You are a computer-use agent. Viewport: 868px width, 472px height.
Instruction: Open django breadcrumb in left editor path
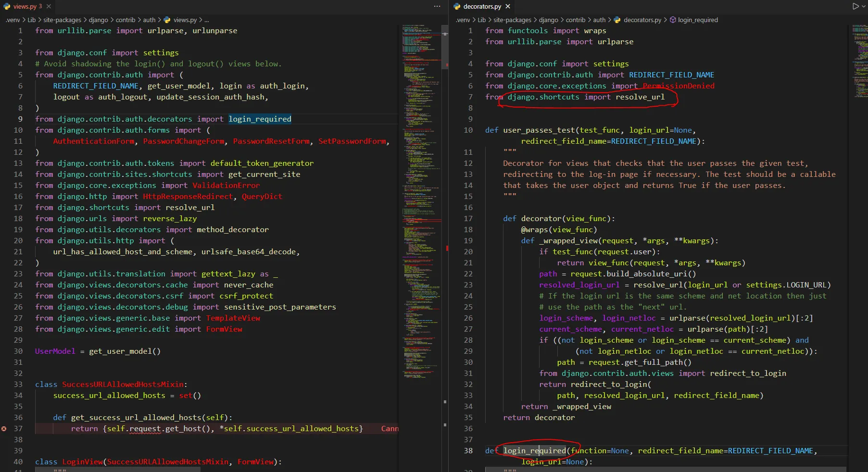pos(99,20)
